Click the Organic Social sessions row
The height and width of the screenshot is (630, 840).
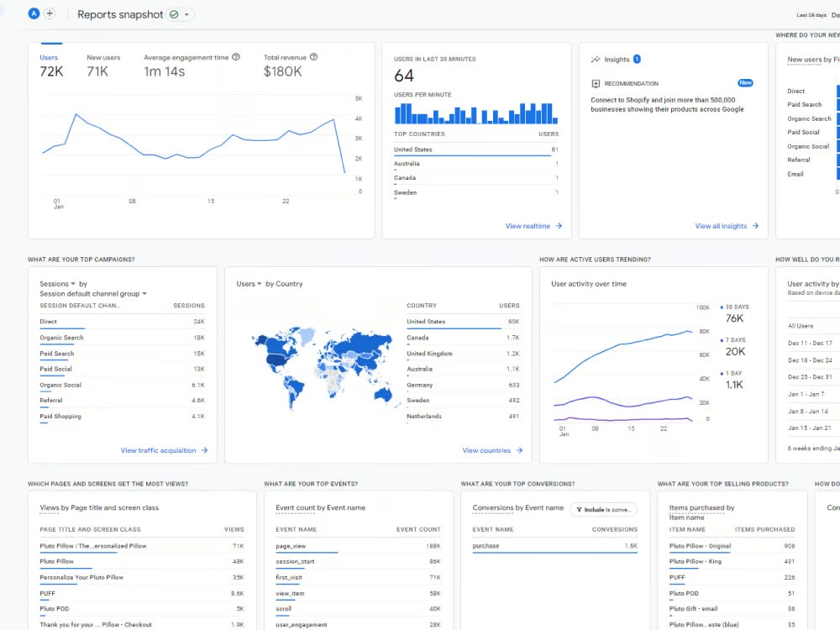click(122, 386)
